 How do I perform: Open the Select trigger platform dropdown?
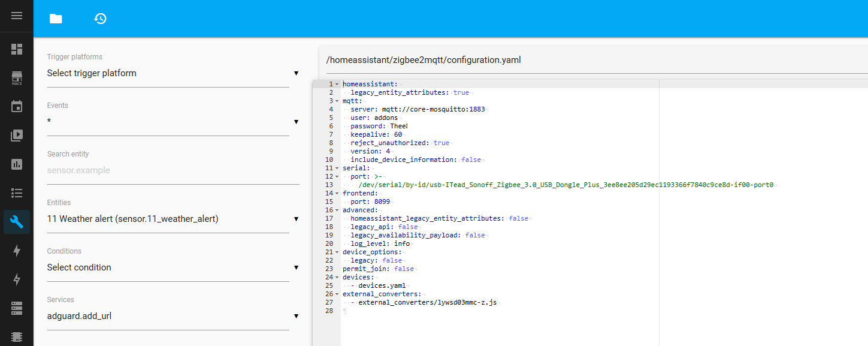click(173, 73)
